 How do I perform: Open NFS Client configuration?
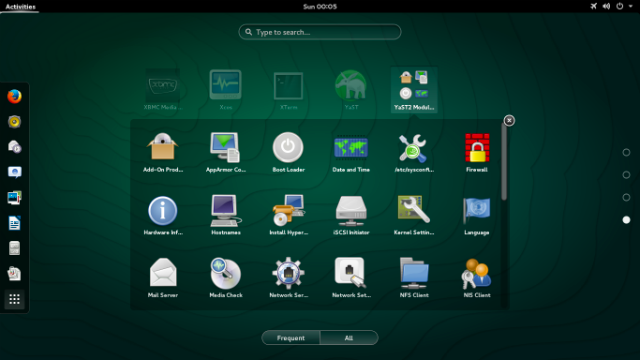coord(414,278)
